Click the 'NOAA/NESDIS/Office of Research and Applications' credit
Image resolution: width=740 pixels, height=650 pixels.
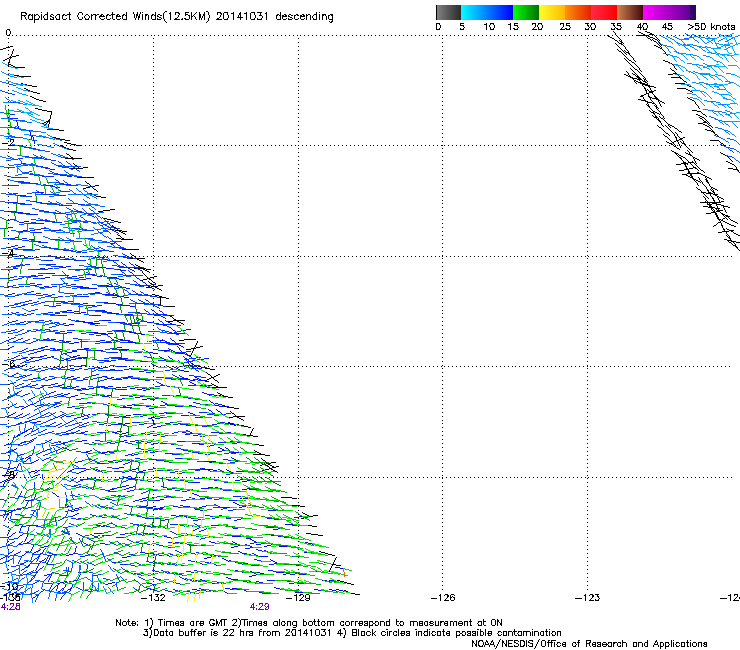click(x=589, y=644)
